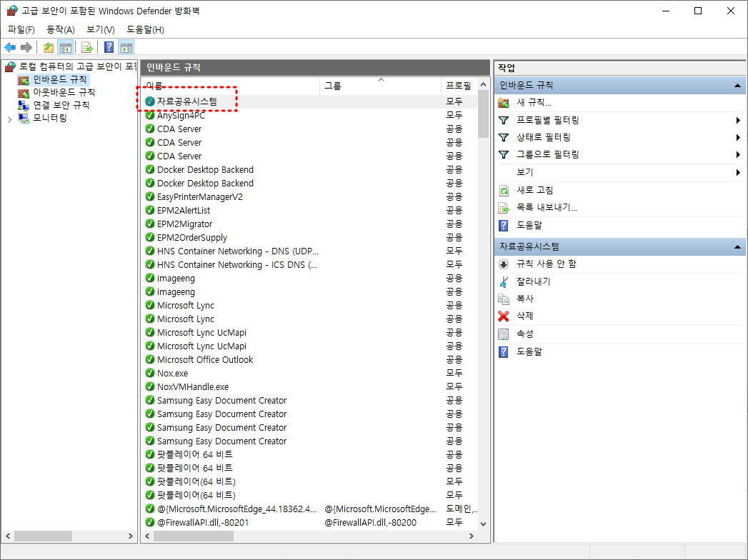This screenshot has width=748, height=560.
Task: Select the Docker Desktop Backend first row
Action: coord(310,170)
